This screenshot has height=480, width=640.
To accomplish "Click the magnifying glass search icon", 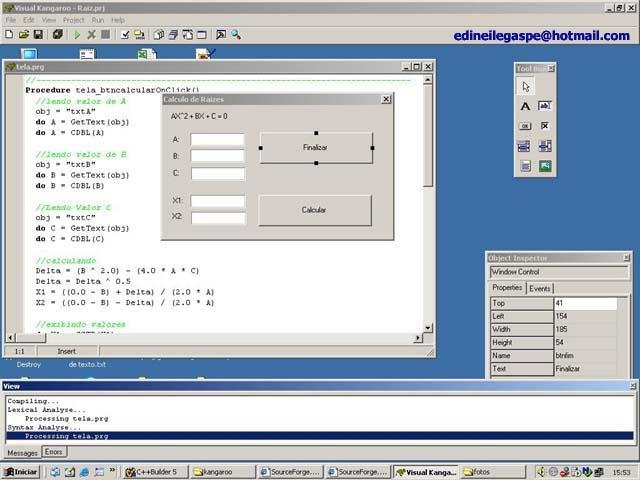I will (x=236, y=35).
